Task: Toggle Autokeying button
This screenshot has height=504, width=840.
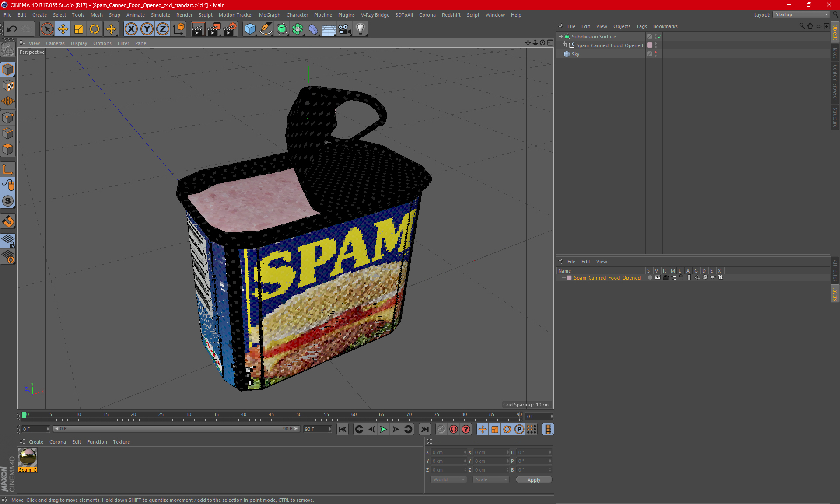Action: point(454,429)
